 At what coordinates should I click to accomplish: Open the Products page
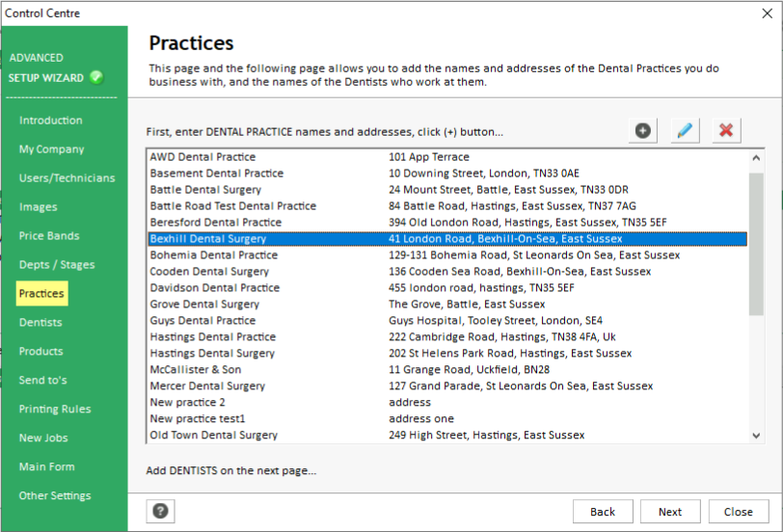click(40, 352)
